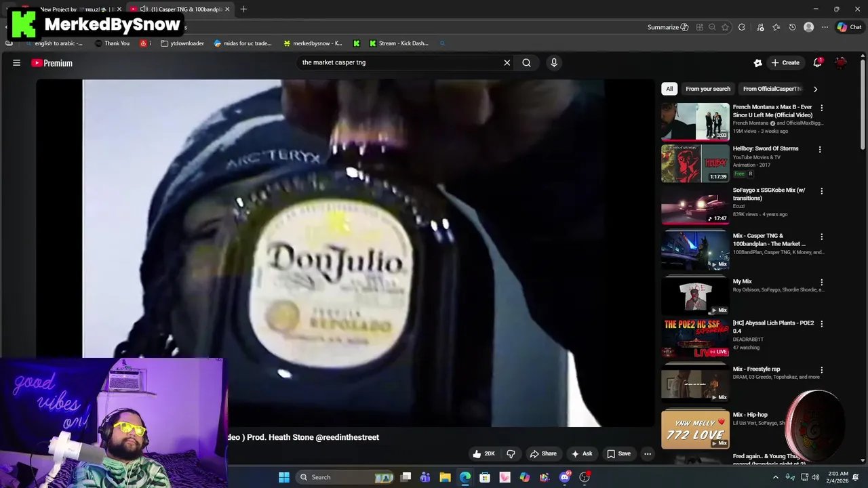Open Abyssal Lich Plants POE2 live stream
This screenshot has height=488, width=868.
tap(773, 327)
